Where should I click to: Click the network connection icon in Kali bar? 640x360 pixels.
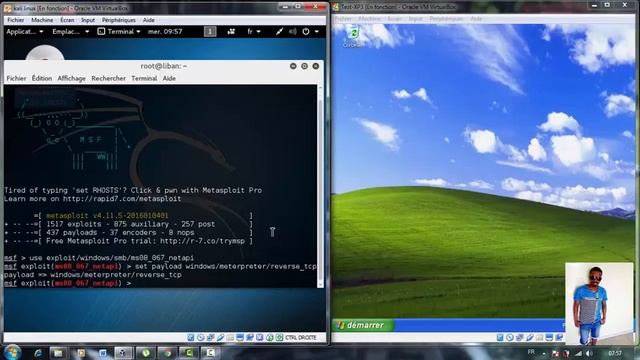279,31
